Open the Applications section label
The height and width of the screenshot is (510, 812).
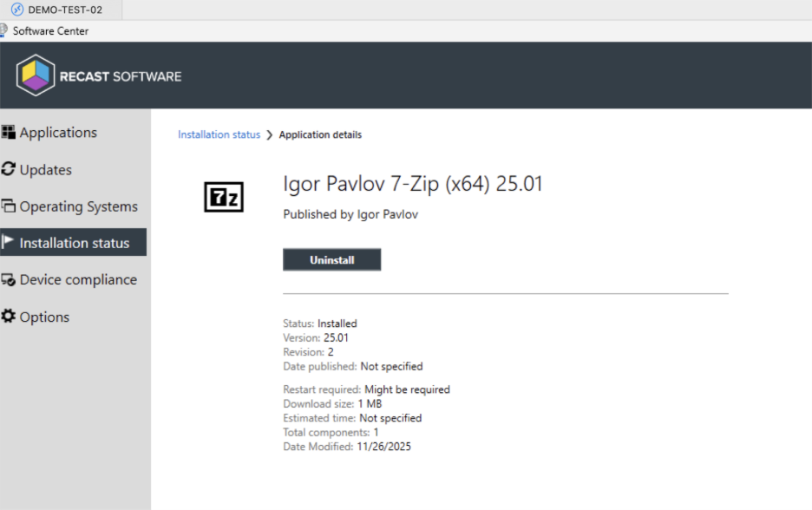(x=58, y=133)
